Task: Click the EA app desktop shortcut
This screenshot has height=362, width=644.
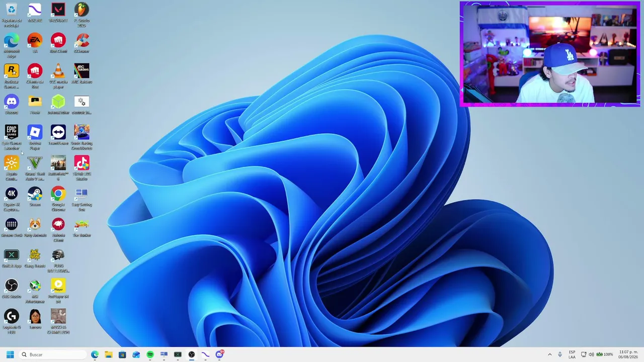Action: click(35, 43)
